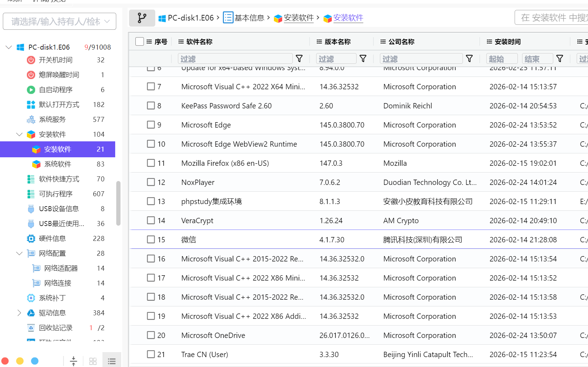Check the box for VeraCrypt row
This screenshot has height=367, width=588.
pyautogui.click(x=151, y=220)
